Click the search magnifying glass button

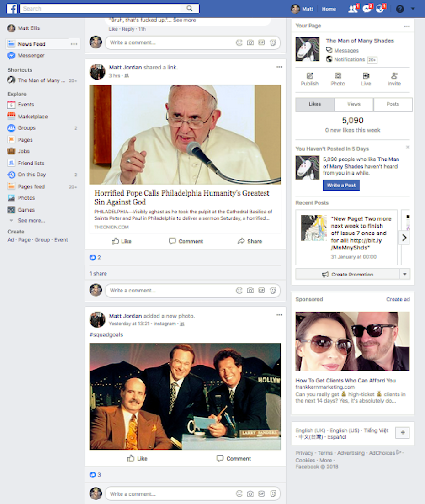(190, 8)
